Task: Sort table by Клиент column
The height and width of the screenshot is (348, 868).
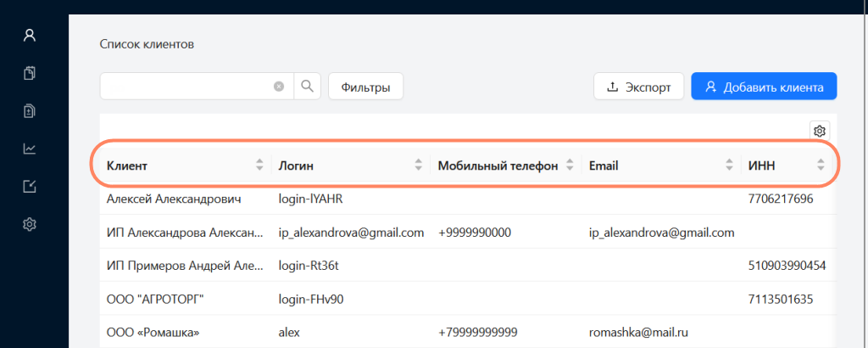Action: (259, 166)
